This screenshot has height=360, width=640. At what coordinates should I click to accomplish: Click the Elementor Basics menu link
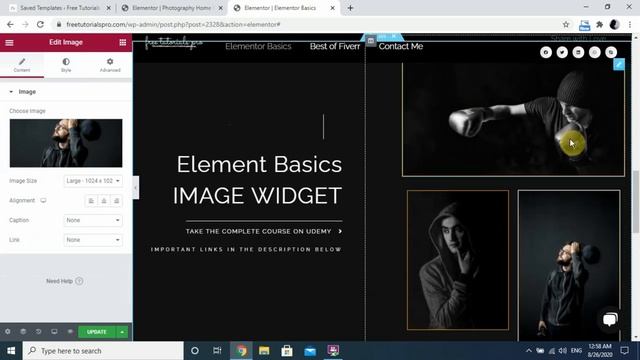(258, 47)
